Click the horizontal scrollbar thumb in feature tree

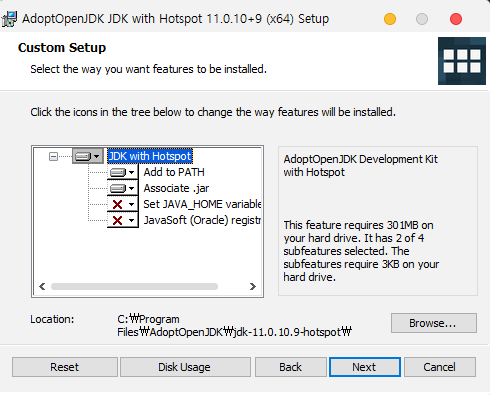coord(134,286)
